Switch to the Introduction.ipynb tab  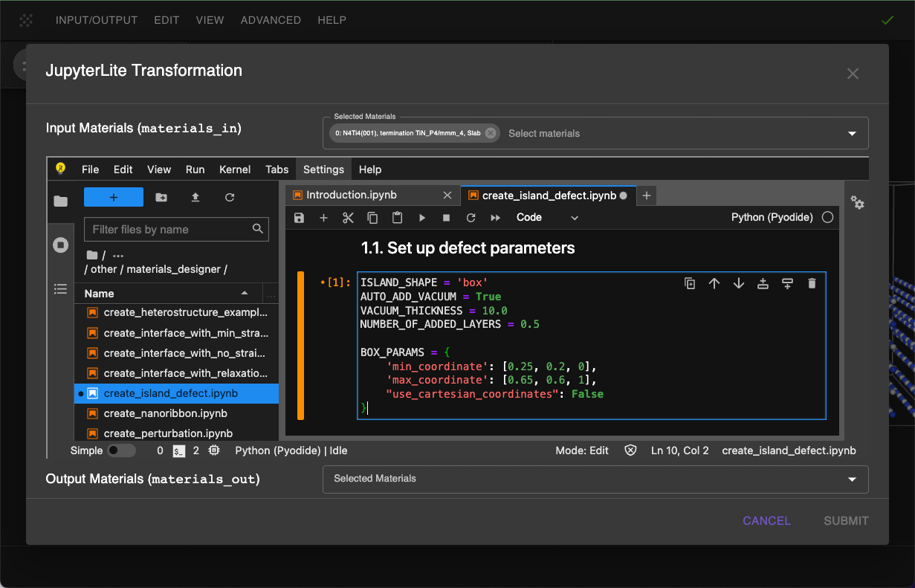(x=352, y=195)
